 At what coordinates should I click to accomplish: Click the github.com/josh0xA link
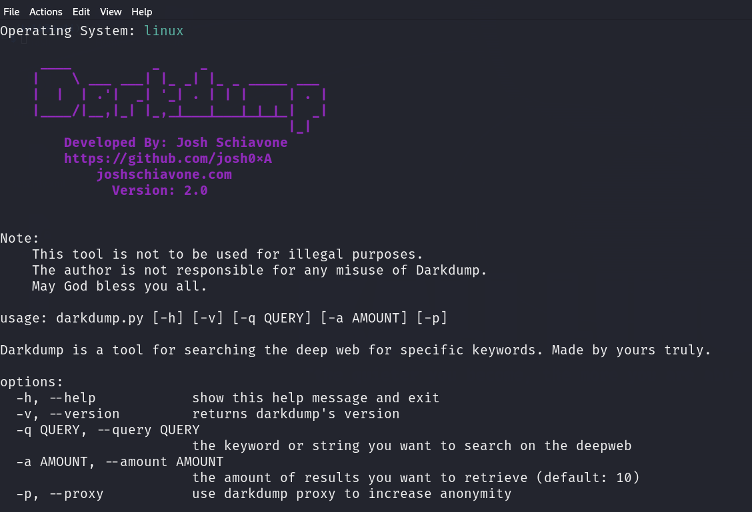[168, 158]
